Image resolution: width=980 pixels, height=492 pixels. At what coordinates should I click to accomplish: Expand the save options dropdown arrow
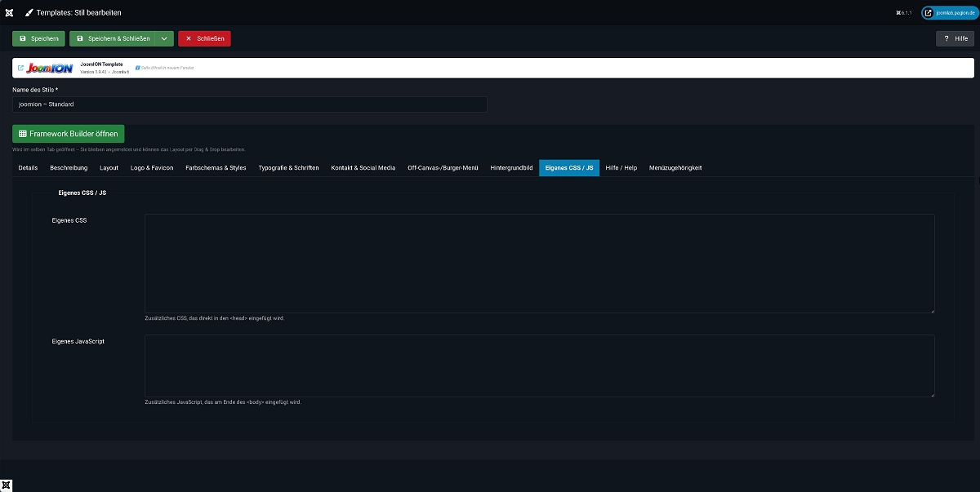(x=164, y=38)
